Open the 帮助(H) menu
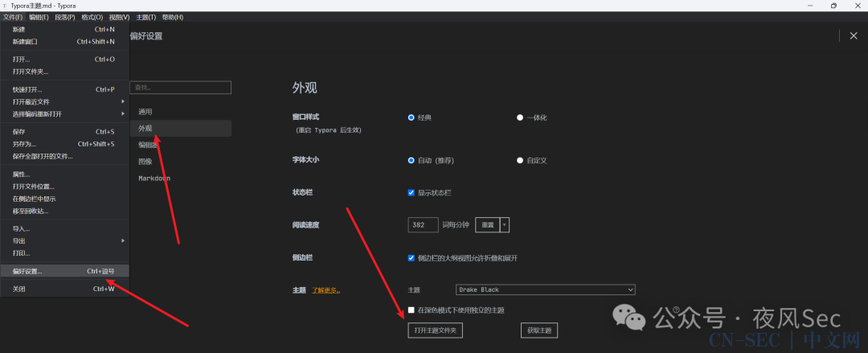Image resolution: width=868 pixels, height=353 pixels. (x=172, y=17)
